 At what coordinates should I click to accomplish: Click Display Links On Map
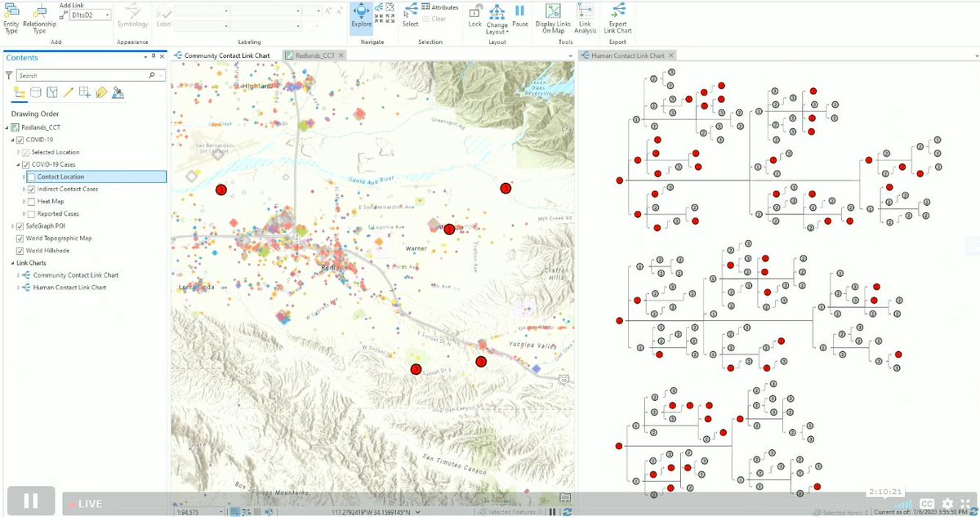click(554, 18)
